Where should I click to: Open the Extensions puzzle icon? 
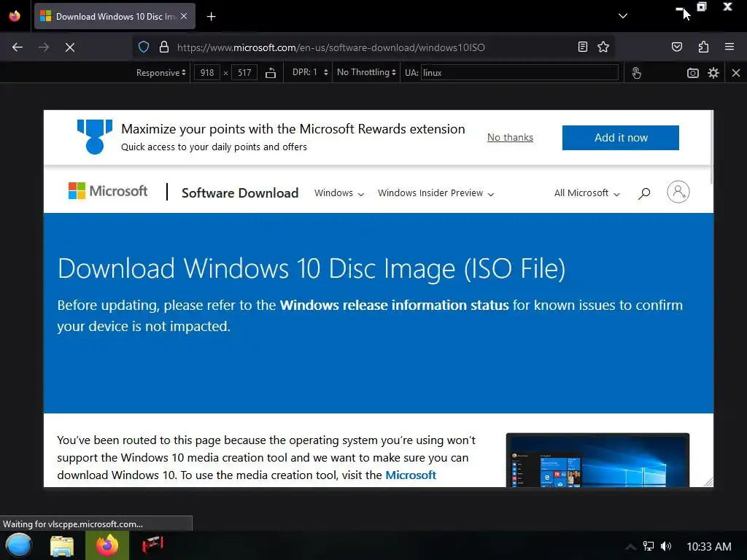click(x=703, y=47)
